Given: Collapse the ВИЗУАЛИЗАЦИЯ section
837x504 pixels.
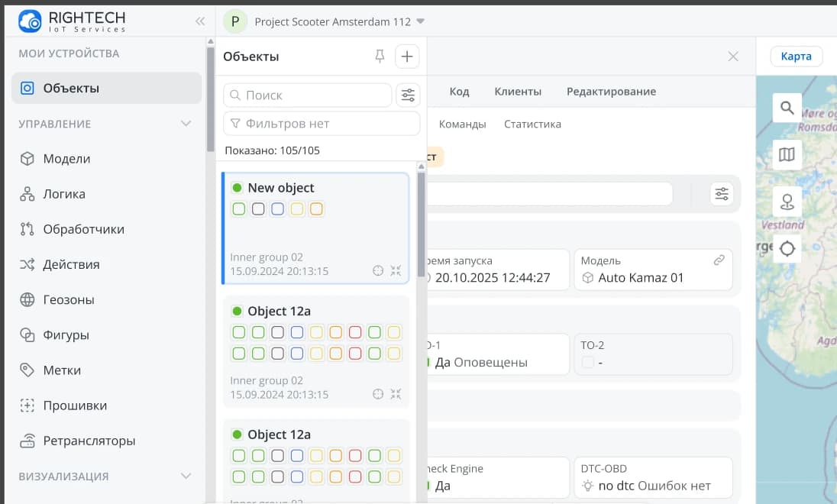Looking at the screenshot, I should (186, 477).
